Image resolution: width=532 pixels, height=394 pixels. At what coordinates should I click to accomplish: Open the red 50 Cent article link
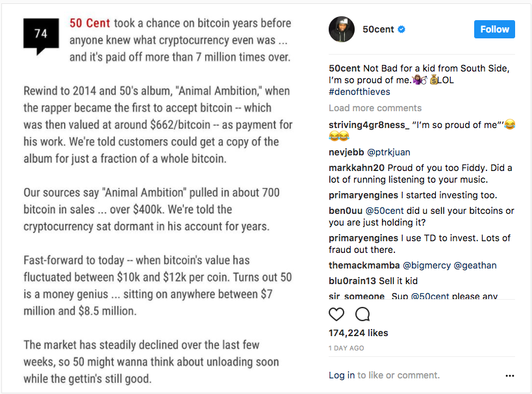pos(90,23)
